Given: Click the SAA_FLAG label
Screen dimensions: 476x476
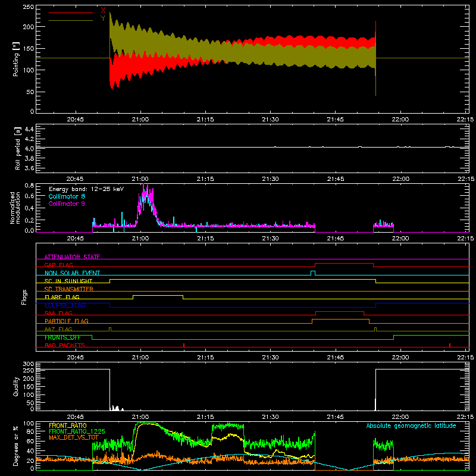Looking at the screenshot, I should click(58, 313).
